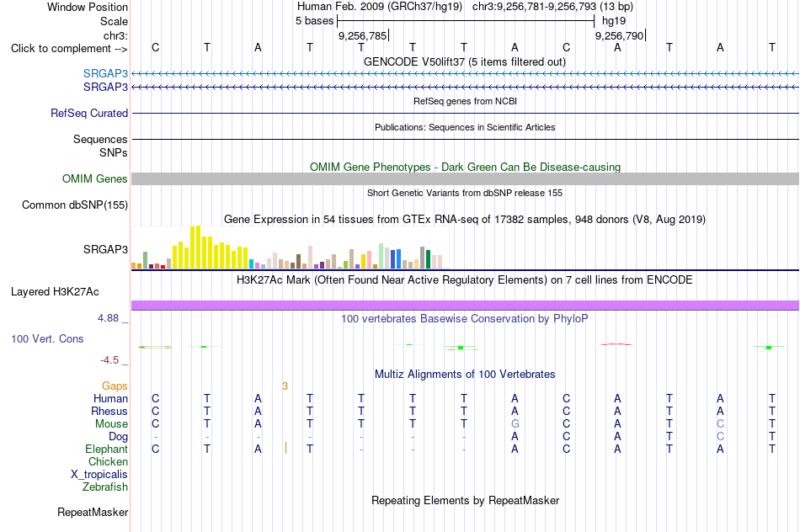Click the red negative PhyloP conservation bump
Screen dimensions: 800x532
coord(616,344)
